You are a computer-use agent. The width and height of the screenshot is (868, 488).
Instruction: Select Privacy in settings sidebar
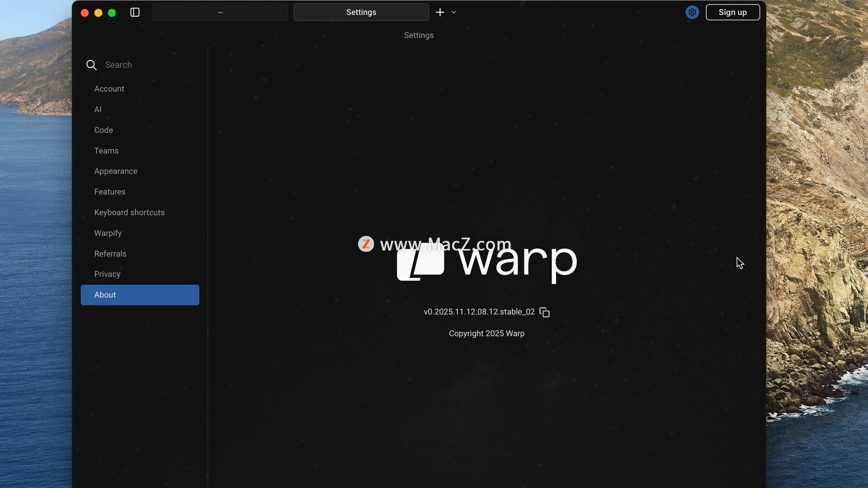pyautogui.click(x=107, y=274)
